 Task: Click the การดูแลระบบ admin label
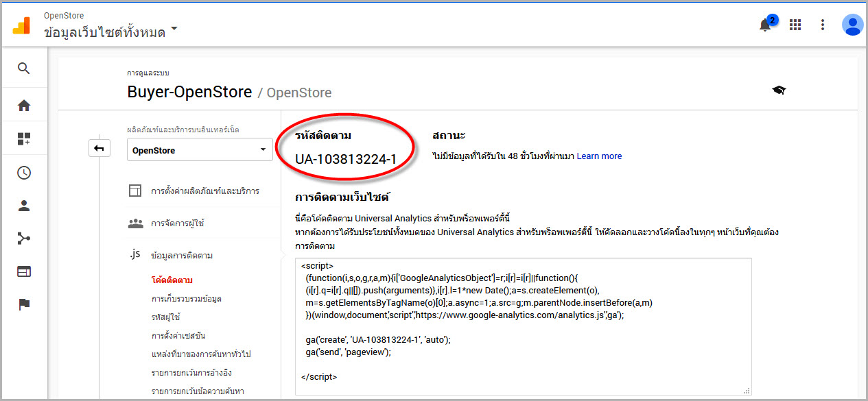(148, 73)
